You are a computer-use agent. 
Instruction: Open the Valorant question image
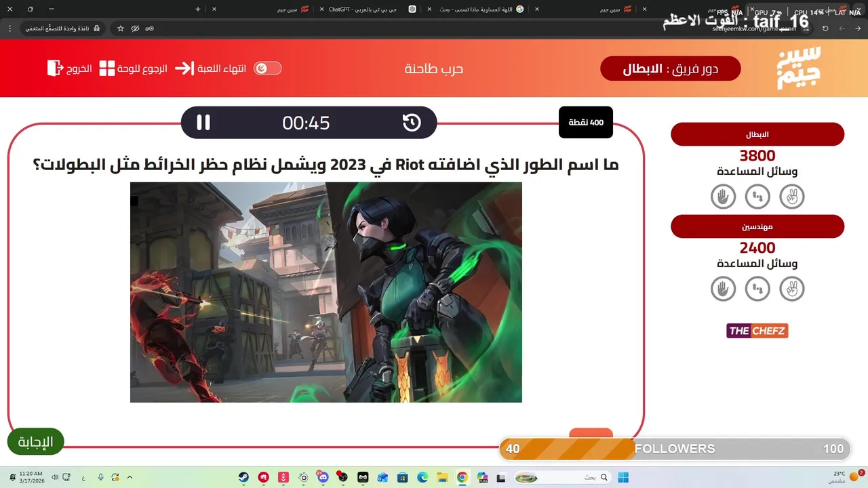[326, 292]
